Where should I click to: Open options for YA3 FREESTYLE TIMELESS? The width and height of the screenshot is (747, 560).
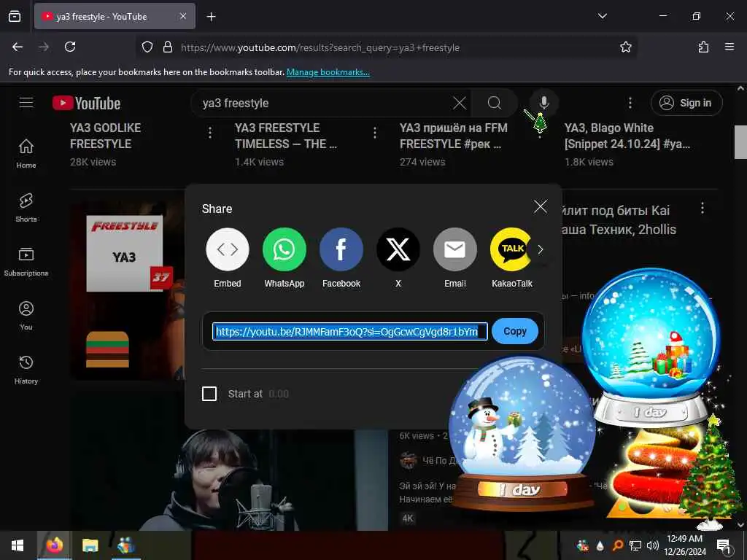pyautogui.click(x=375, y=133)
